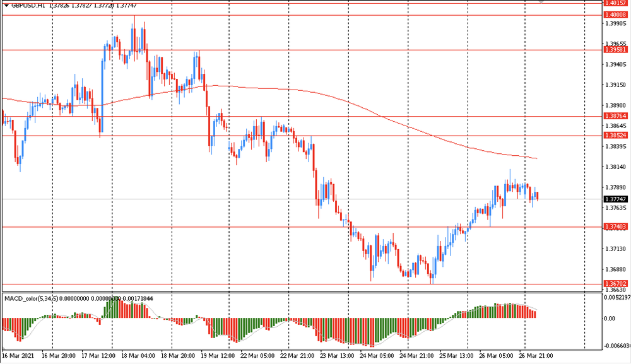Select the 1.36702 red level label

tap(615, 283)
